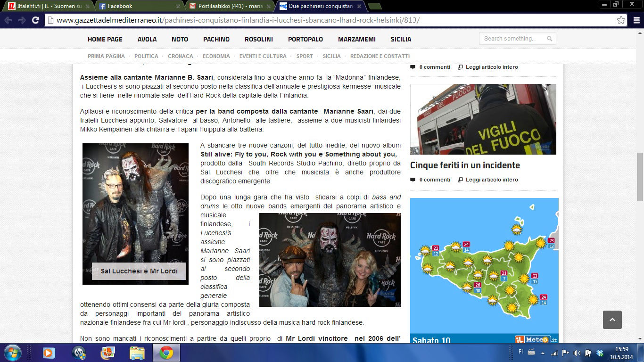Viewport: 644px width, 362px height.
Task: Select EVENTI E CULTURA in submenu
Action: click(263, 56)
